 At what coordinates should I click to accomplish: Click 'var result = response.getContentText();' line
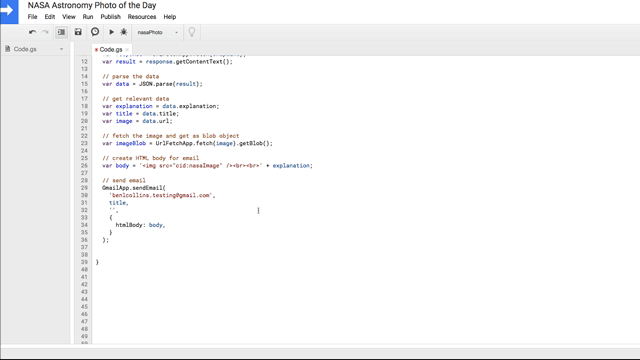point(167,62)
